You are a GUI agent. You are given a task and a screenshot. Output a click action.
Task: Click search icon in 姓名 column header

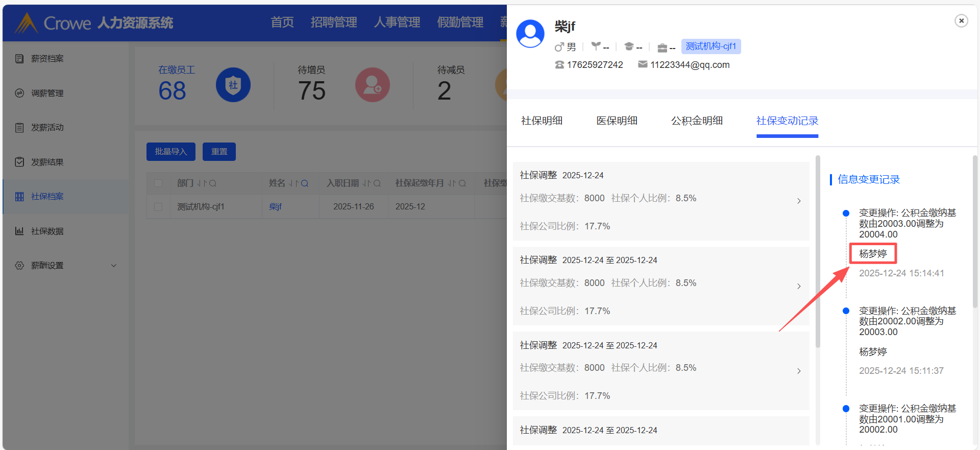[x=305, y=183]
